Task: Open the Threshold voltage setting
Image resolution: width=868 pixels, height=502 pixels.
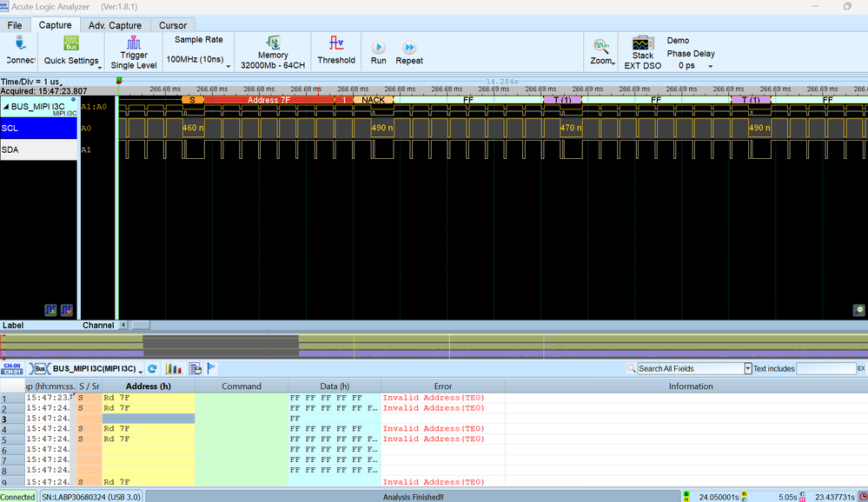Action: pyautogui.click(x=336, y=51)
